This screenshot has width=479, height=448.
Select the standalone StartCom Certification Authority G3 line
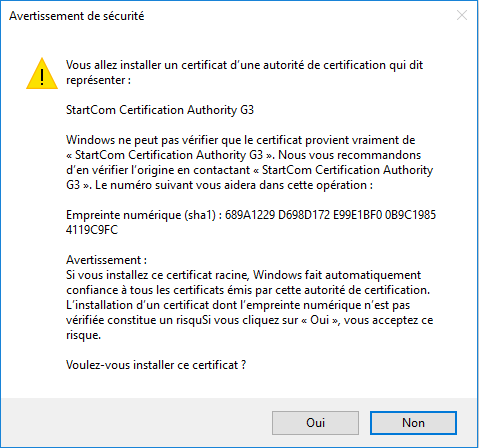(x=160, y=110)
